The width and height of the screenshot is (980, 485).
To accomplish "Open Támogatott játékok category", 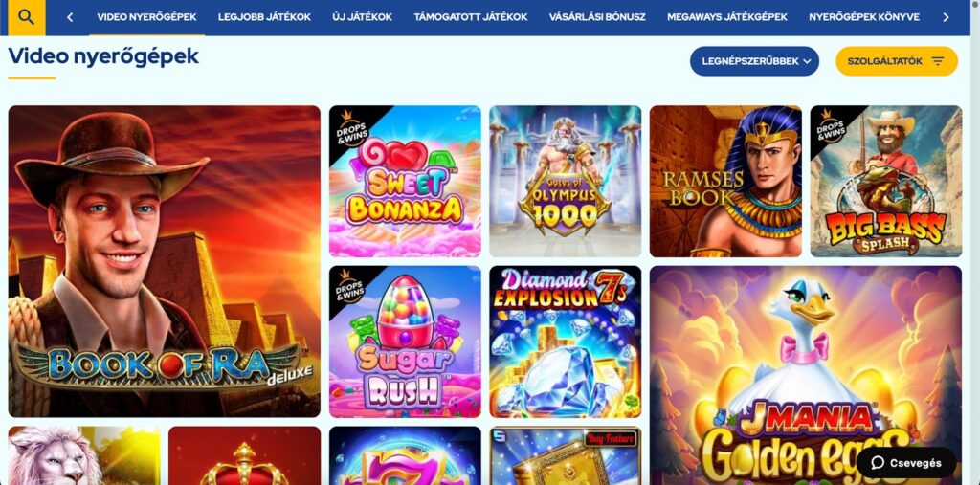I will click(x=471, y=17).
